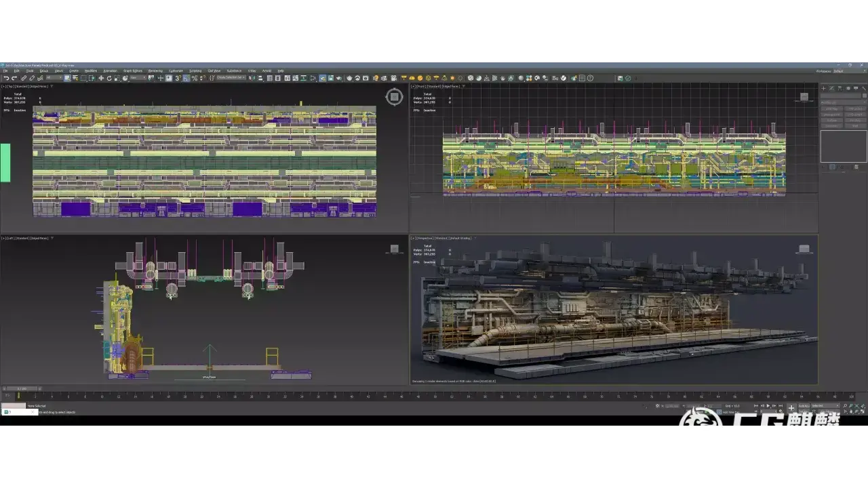Switch to the Create tab in command panel

coord(825,88)
